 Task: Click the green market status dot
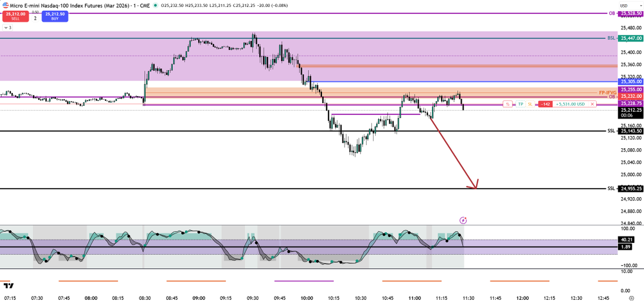tap(156, 5)
